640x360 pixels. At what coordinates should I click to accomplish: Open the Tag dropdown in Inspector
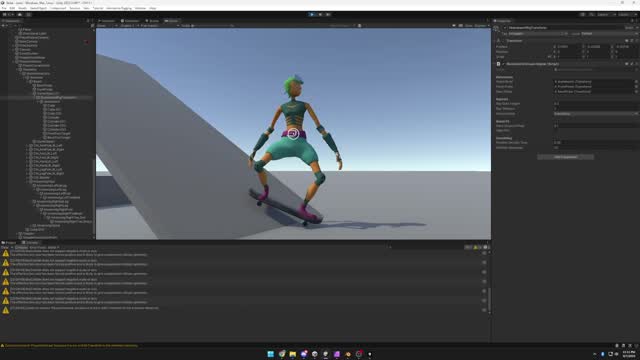point(538,34)
